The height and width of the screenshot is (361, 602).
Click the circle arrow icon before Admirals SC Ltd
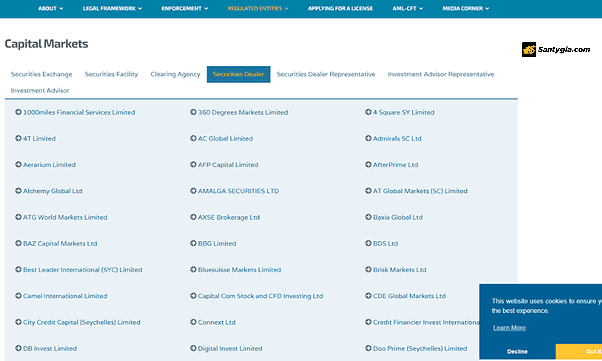click(368, 138)
